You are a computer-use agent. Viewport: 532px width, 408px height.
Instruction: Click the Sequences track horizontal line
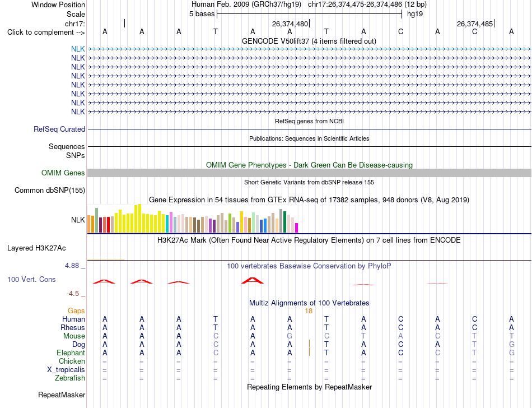pyautogui.click(x=309, y=147)
